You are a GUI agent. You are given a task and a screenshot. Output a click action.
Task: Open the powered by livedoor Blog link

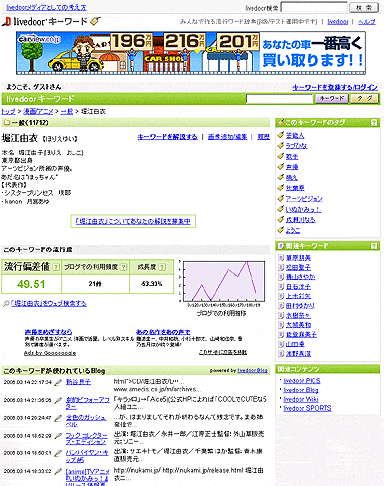point(252,371)
